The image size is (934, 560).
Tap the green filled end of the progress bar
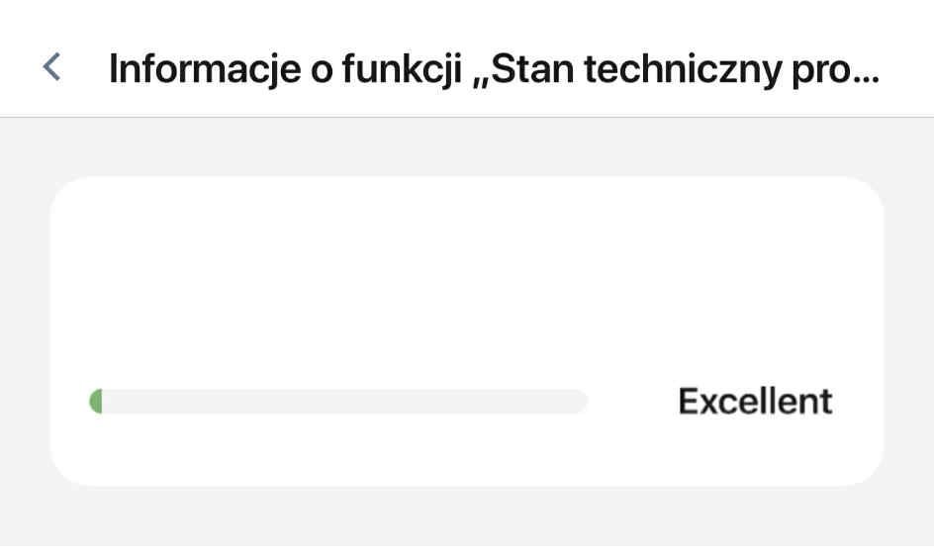96,401
